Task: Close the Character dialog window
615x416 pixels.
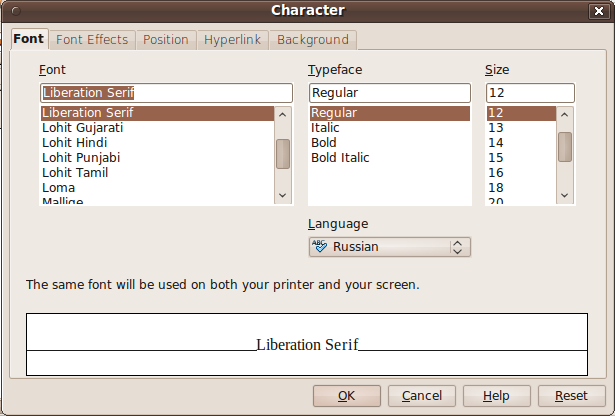Action: click(599, 11)
